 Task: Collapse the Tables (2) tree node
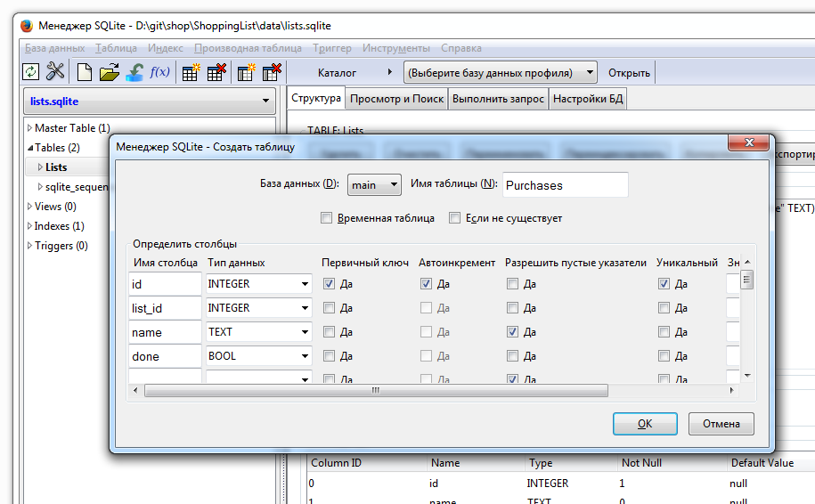click(30, 148)
